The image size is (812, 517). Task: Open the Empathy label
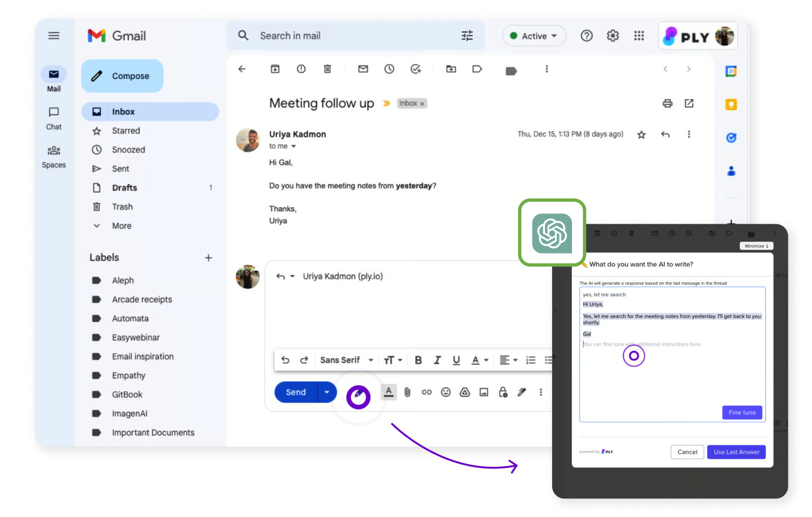coord(129,375)
